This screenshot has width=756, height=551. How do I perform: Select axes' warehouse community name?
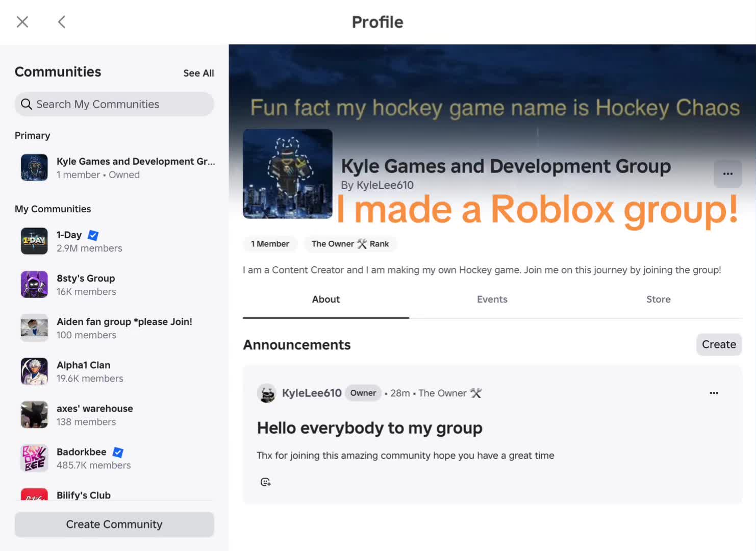pyautogui.click(x=94, y=408)
